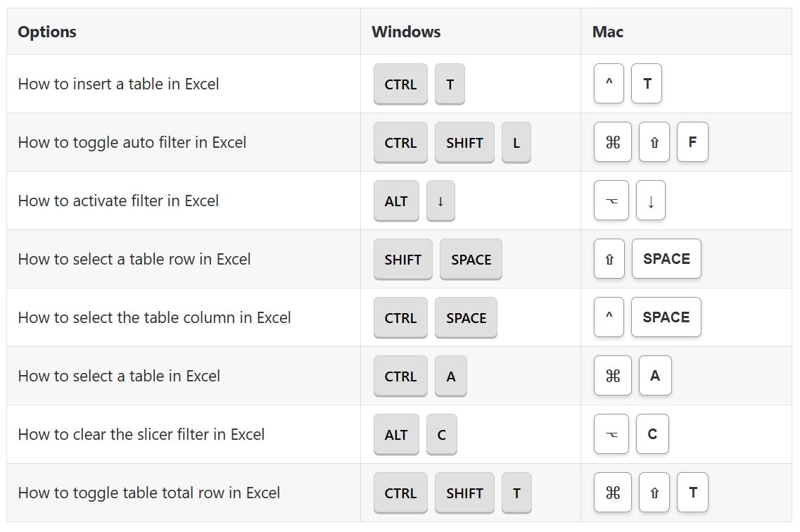
Task: Click the Mac column header
Action: click(x=608, y=32)
